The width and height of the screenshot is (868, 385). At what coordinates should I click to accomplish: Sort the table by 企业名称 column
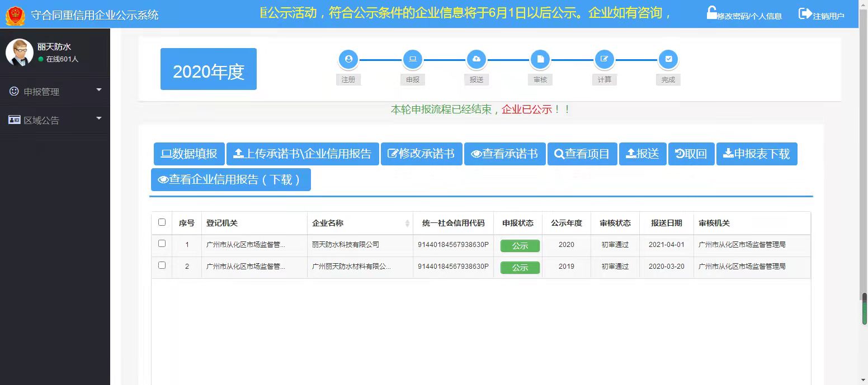click(407, 224)
